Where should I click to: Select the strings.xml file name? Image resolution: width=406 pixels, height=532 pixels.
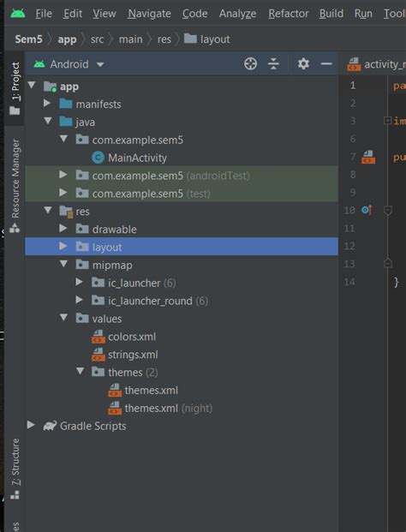pos(133,355)
